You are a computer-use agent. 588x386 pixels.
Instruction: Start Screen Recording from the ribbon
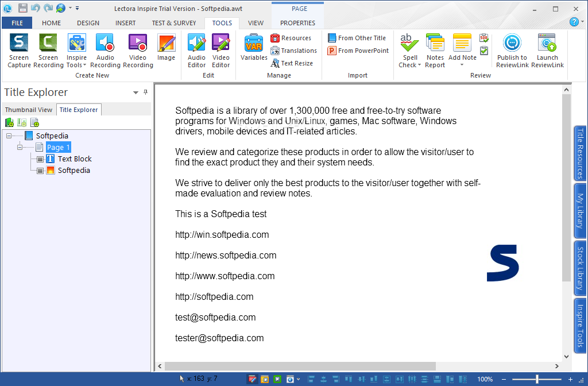click(x=48, y=51)
